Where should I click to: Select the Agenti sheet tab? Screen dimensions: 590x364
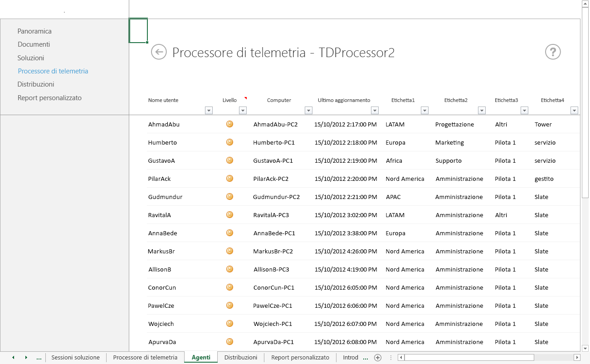click(x=201, y=358)
